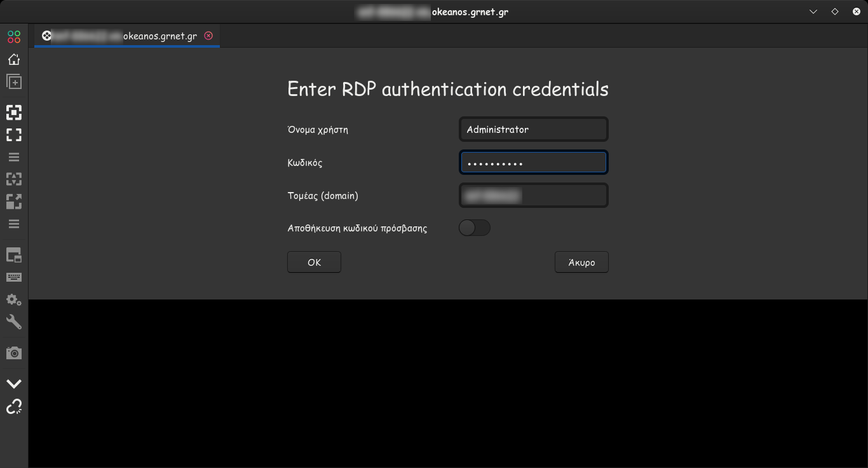
Task: Toggle scaled mode icon
Action: [x=14, y=202]
